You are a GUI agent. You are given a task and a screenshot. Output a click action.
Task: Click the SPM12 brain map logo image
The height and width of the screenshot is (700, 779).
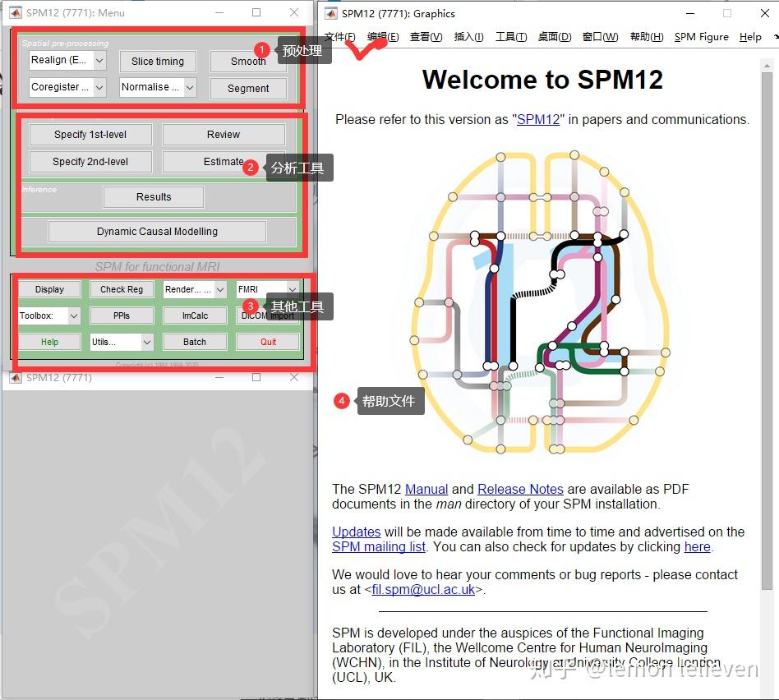point(540,302)
